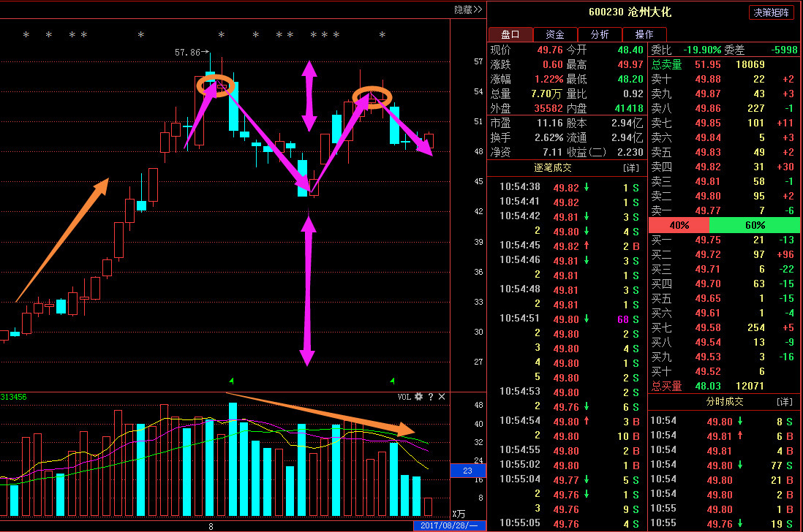Click the VOL indicator name label
Viewport: 803px width, 532px height.
(404, 397)
